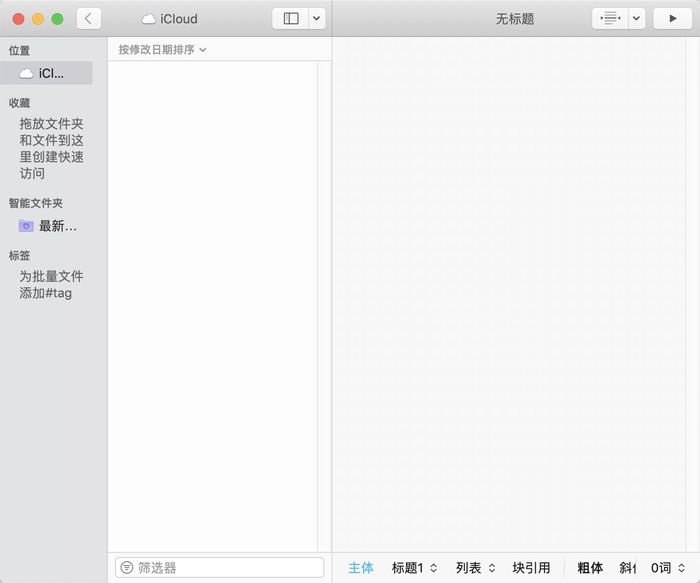Expand the sidebar layout dropdown arrow

pos(317,19)
